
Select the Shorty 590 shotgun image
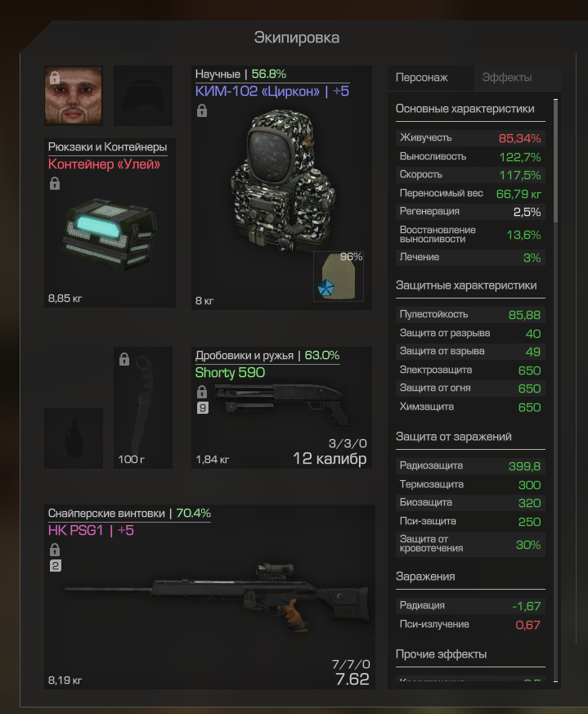click(x=282, y=403)
